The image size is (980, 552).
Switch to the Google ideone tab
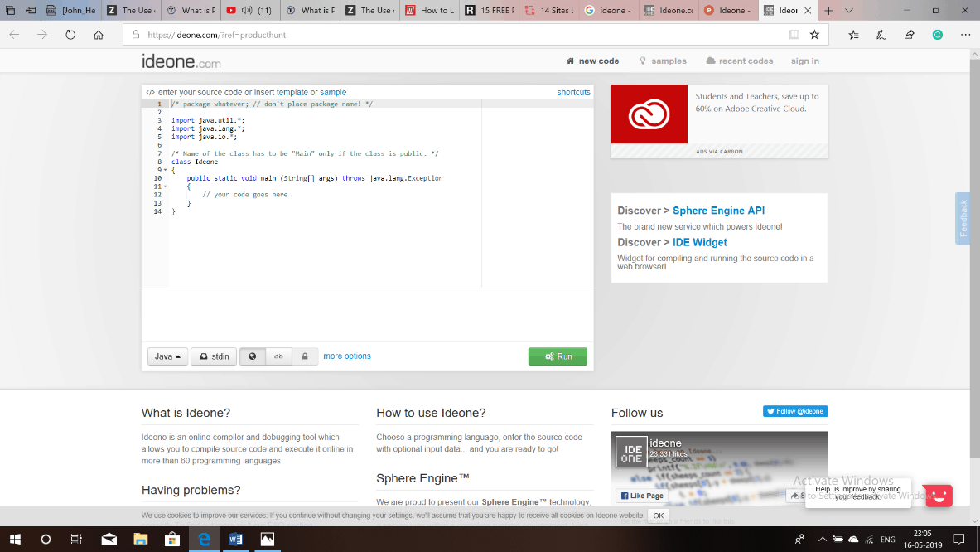tap(609, 11)
